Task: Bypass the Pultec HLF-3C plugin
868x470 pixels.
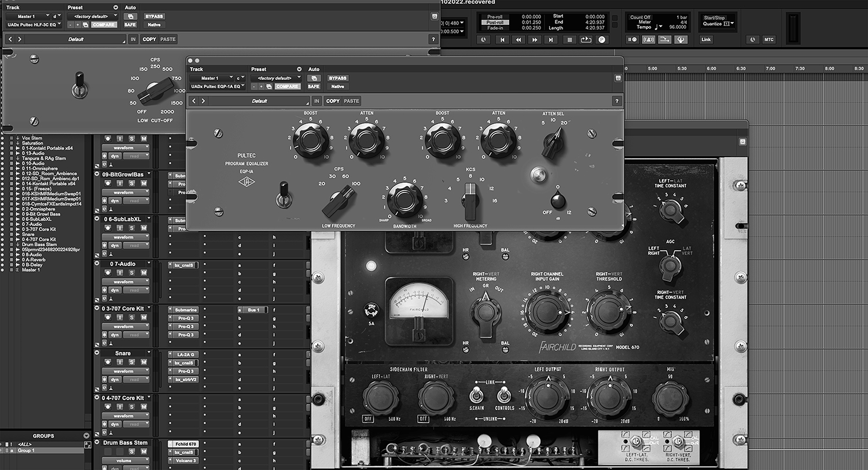Action: [x=154, y=17]
